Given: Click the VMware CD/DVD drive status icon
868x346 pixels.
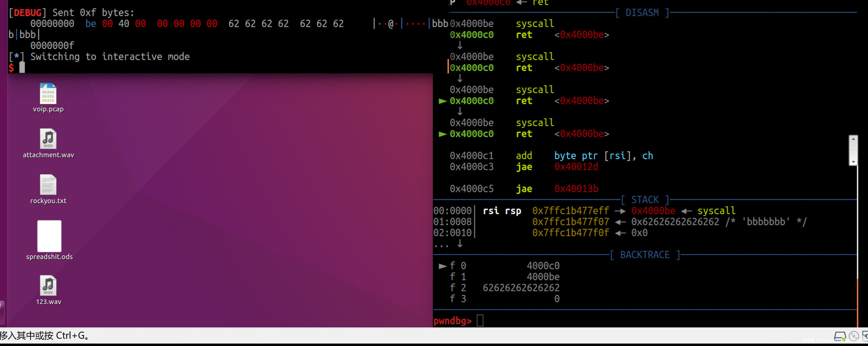Looking at the screenshot, I should pos(854,336).
